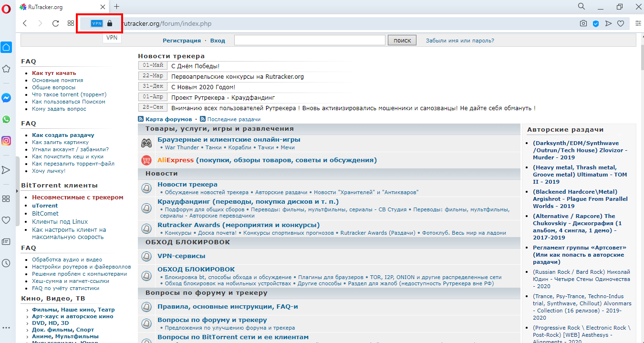Screen dimensions: 644x343
Task: Open Забыли имя или пароль? link
Action: [460, 41]
